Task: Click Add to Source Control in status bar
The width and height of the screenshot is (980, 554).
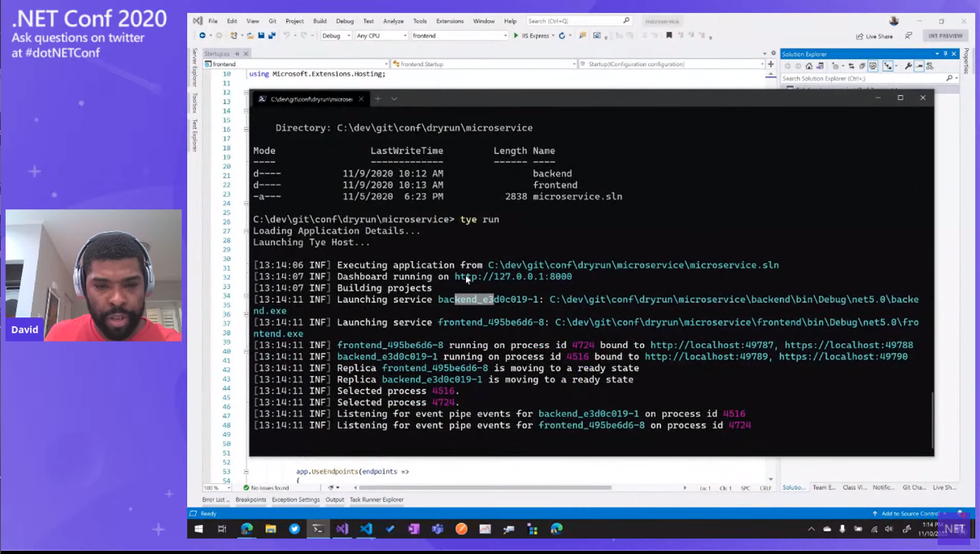Action: [909, 513]
